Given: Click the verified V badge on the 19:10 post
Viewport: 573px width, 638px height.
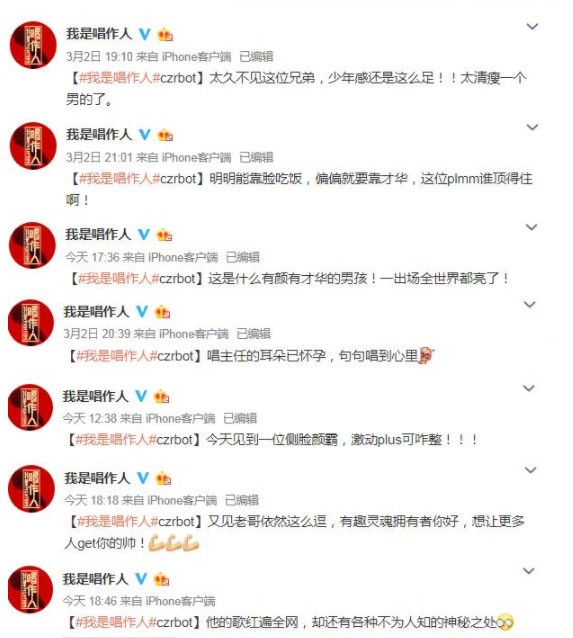Looking at the screenshot, I should click(x=144, y=34).
